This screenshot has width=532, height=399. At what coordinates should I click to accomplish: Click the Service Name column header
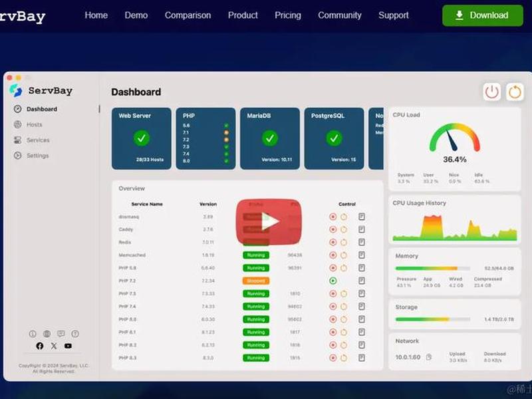[147, 204]
